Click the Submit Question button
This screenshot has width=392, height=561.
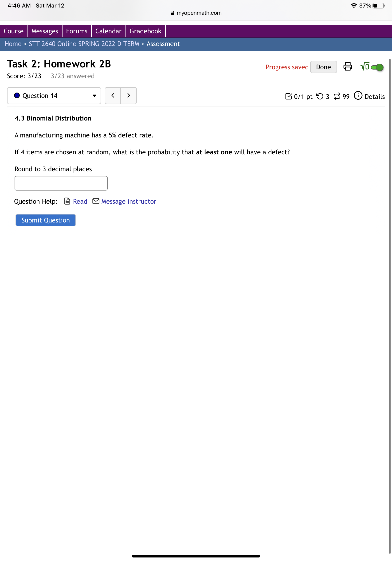tap(46, 220)
